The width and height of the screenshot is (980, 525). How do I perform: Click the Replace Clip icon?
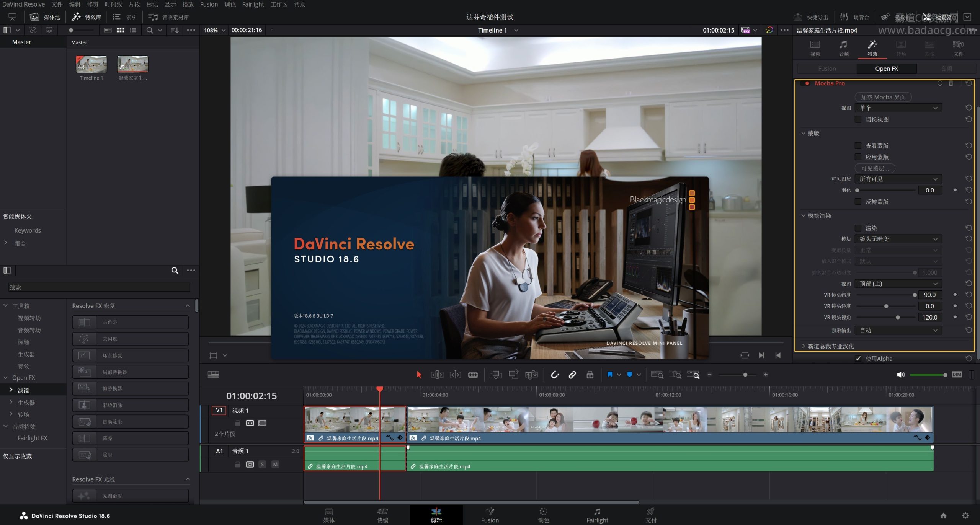[531, 375]
